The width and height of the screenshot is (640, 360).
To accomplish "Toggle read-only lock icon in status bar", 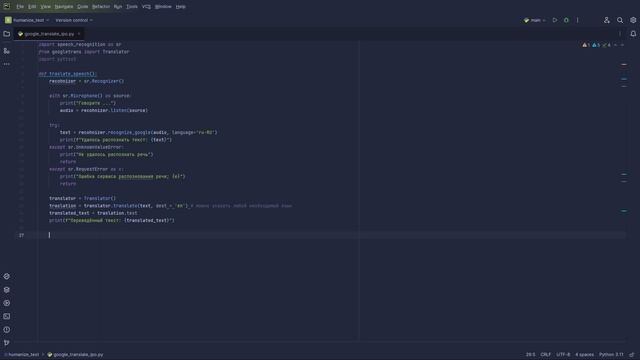I will [x=632, y=355].
